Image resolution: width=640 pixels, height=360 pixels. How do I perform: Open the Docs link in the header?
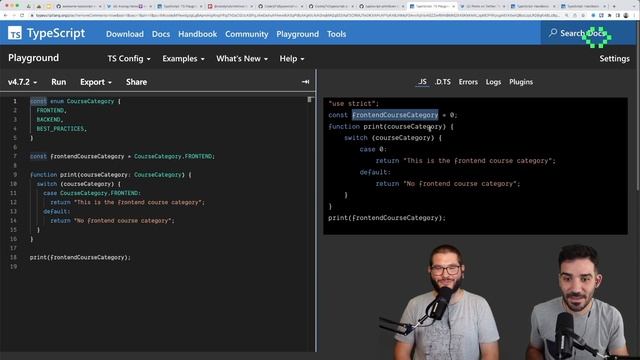[161, 34]
